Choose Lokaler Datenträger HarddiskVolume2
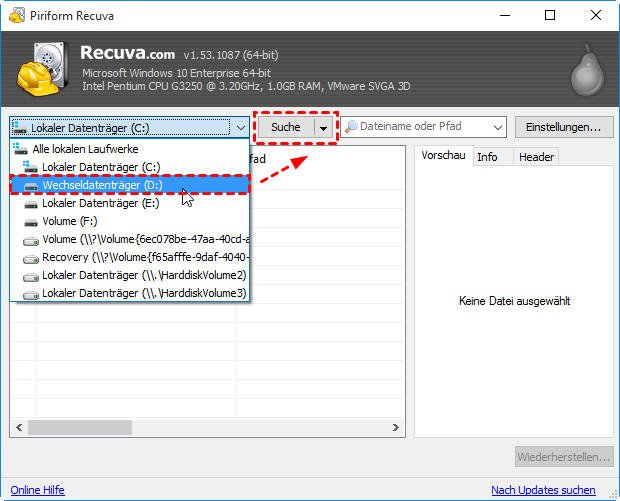 [130, 275]
